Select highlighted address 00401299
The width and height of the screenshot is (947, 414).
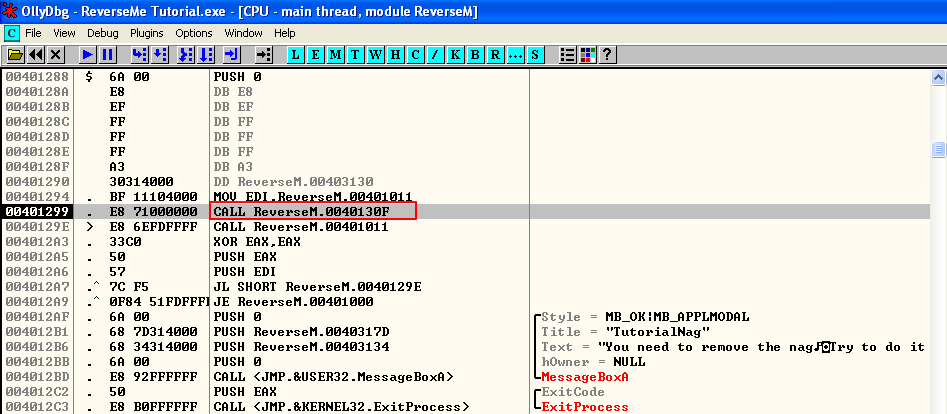36,212
